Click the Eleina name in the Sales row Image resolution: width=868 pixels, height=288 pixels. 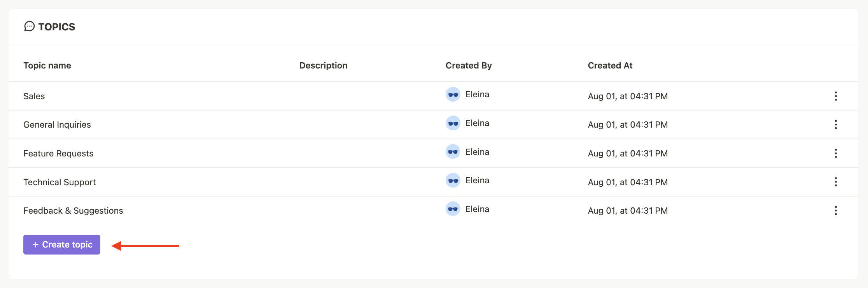(x=477, y=94)
